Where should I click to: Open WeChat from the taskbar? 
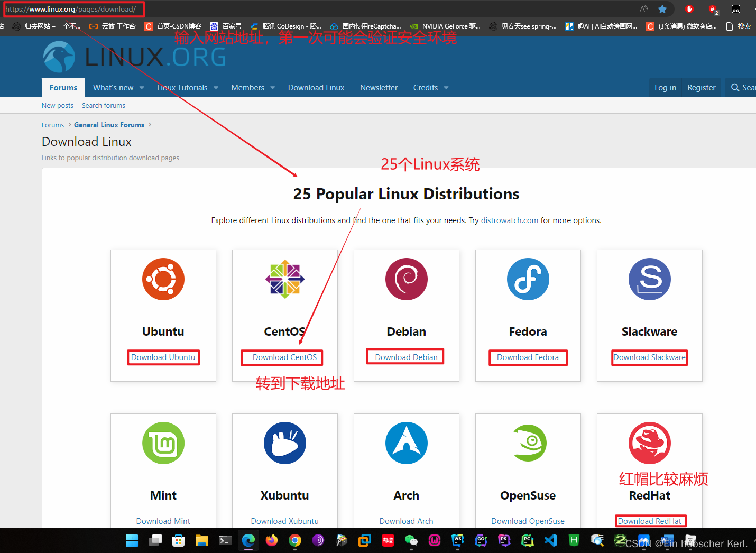click(x=411, y=540)
